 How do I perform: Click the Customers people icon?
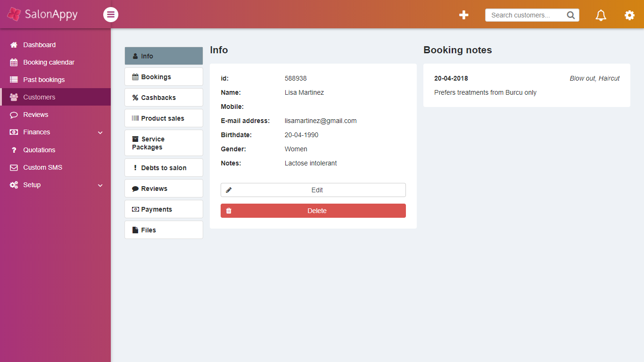tap(14, 97)
